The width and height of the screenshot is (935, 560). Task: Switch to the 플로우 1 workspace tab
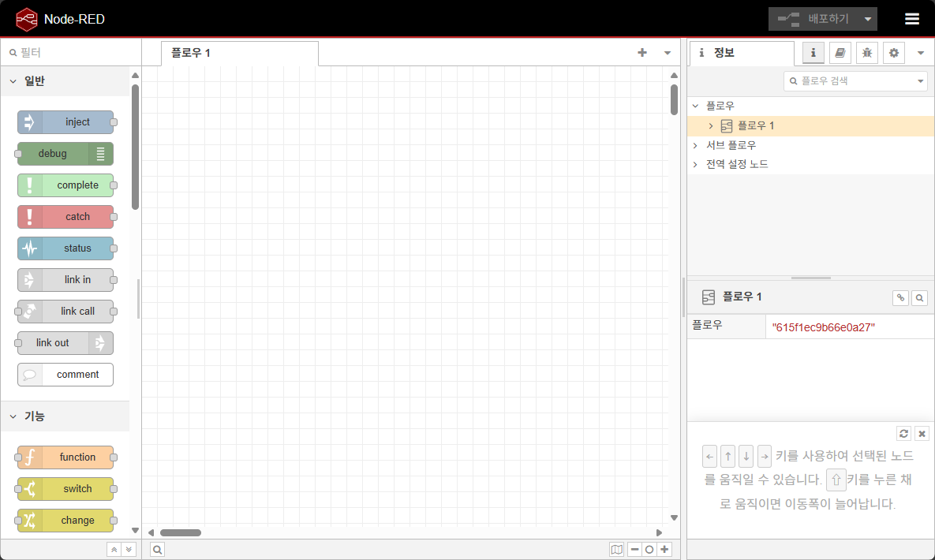(x=240, y=53)
